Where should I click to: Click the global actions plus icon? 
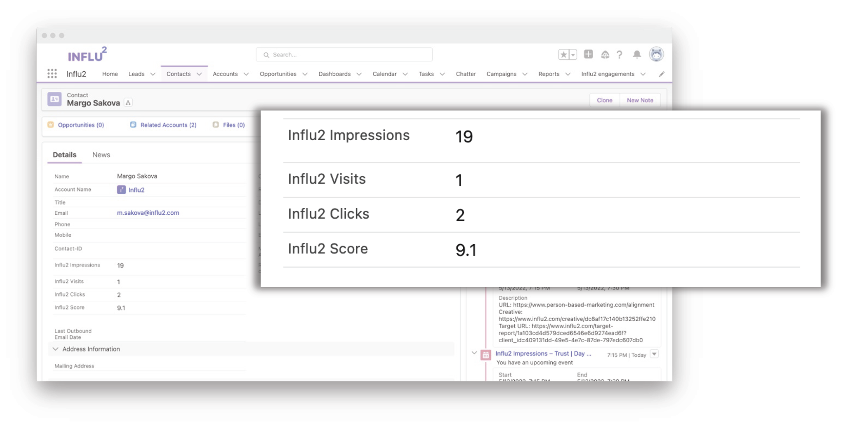[x=588, y=54]
